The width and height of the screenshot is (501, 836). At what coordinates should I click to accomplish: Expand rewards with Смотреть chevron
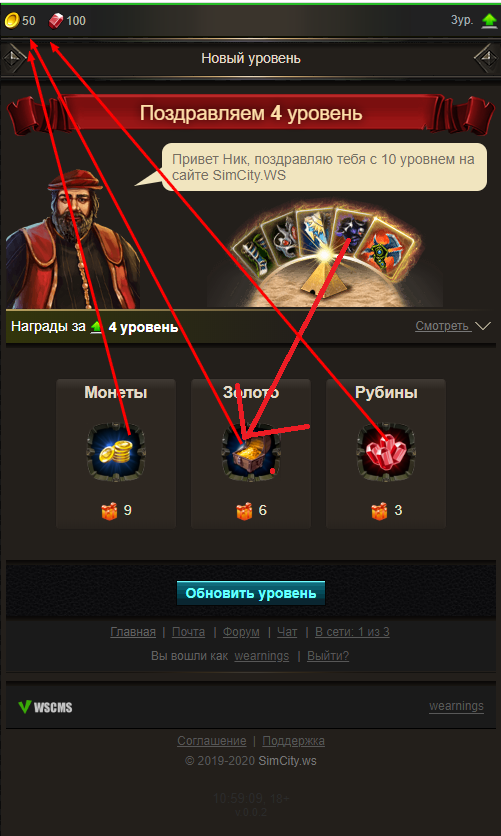(x=482, y=326)
